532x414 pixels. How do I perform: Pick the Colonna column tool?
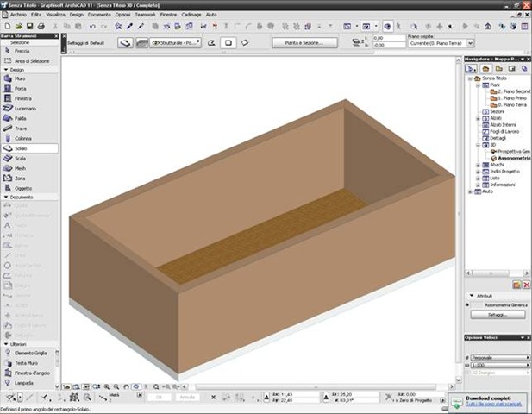pos(22,138)
